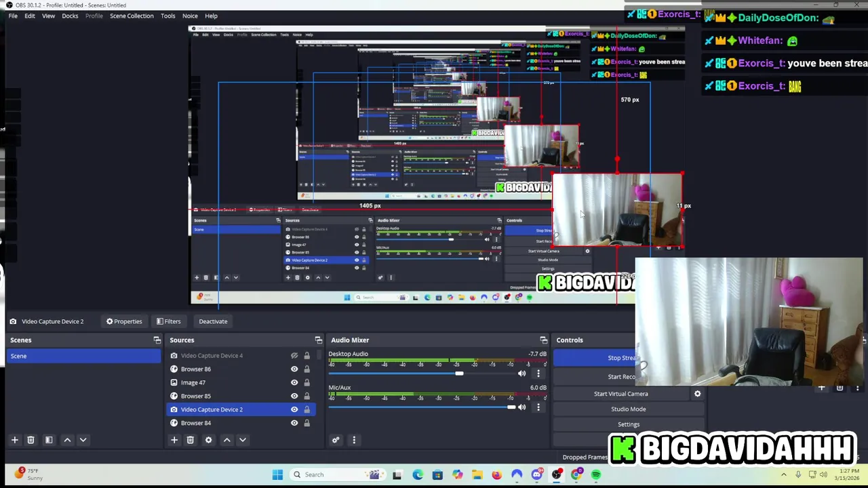The width and height of the screenshot is (868, 488).
Task: Show hidden system tray icons chevron
Action: tap(784, 474)
